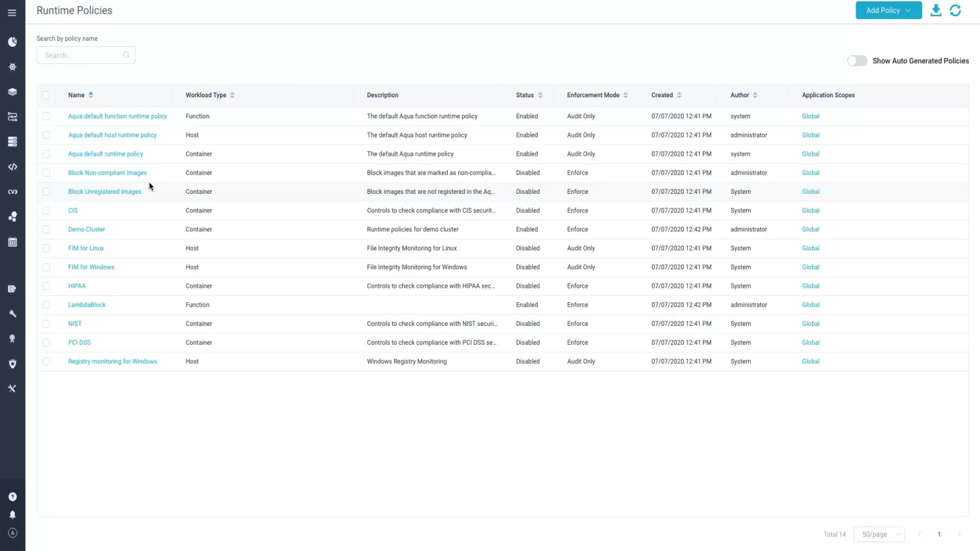Focus the policy name search field
Image resolution: width=980 pixels, height=551 pixels.
click(x=86, y=55)
